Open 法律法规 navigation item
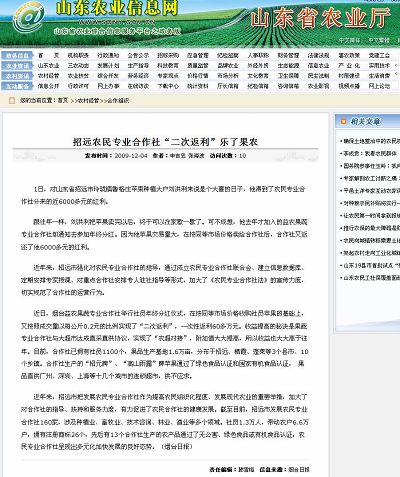400x477 pixels. click(318, 55)
